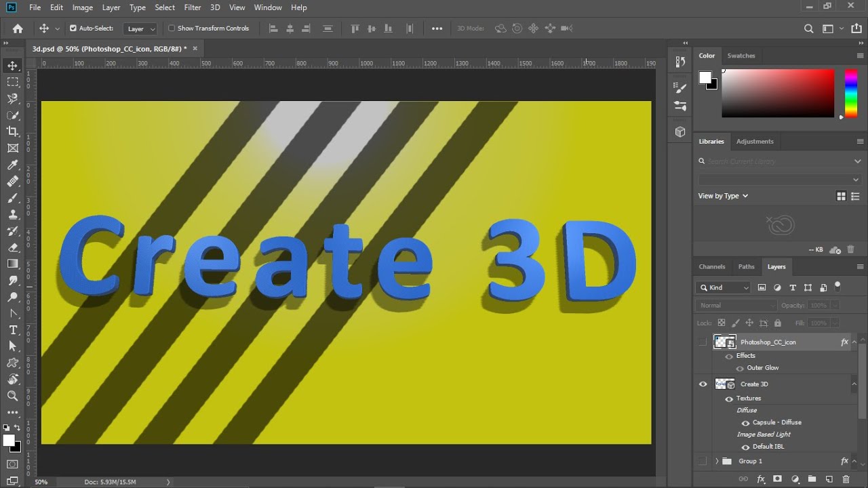This screenshot has width=868, height=488.
Task: Close the 3d.psd document tab
Action: point(195,48)
